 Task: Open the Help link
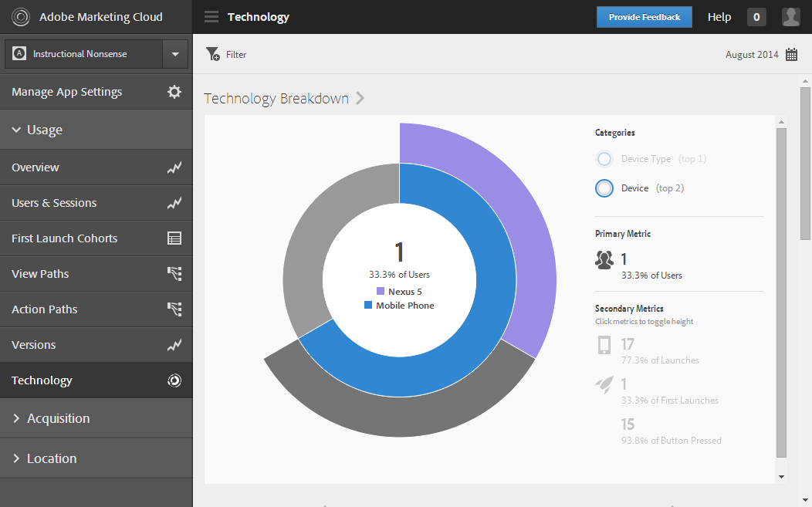(719, 17)
